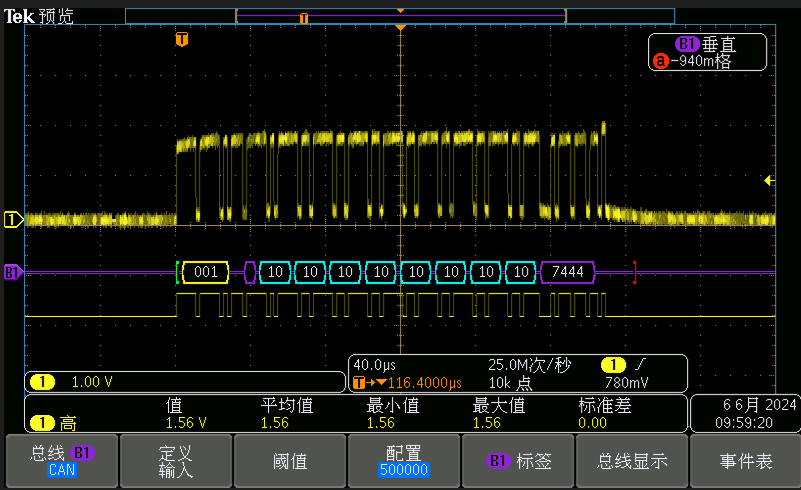The height and width of the screenshot is (490, 801).
Task: Click the Tek 预览 acquisition status label
Action: coord(39,16)
